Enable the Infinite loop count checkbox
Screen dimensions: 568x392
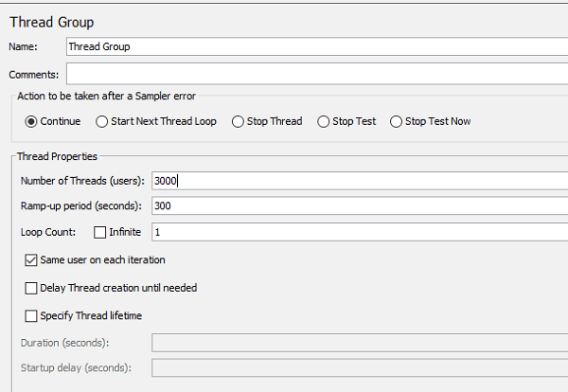[x=100, y=232]
